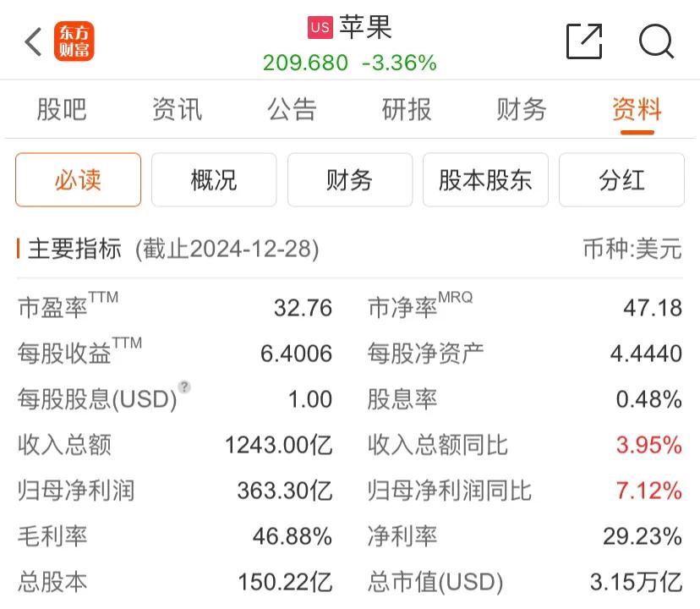Tap the US market badge
Viewport: 700px width, 609px height.
click(x=320, y=28)
